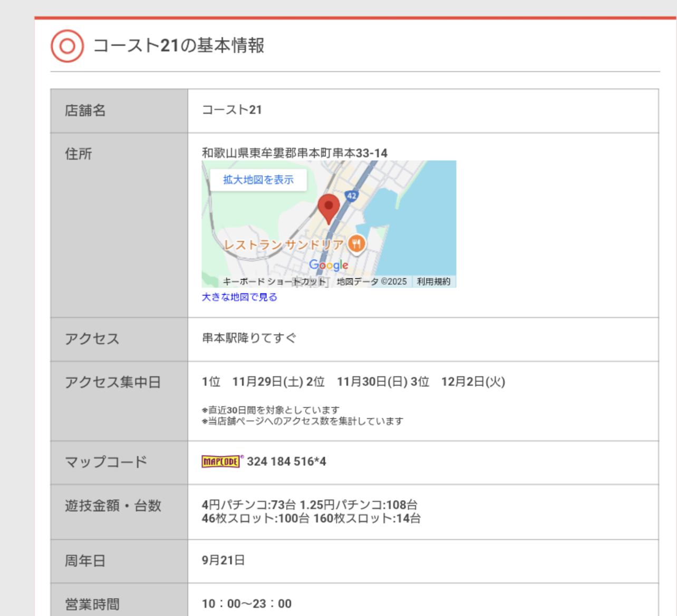
Task: Click the レストラン サンドリア map label
Action: tap(284, 245)
